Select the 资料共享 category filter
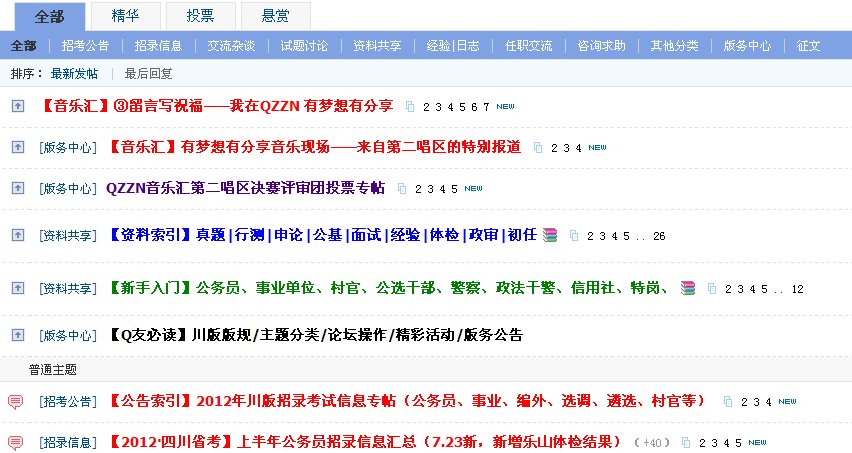 coord(377,46)
